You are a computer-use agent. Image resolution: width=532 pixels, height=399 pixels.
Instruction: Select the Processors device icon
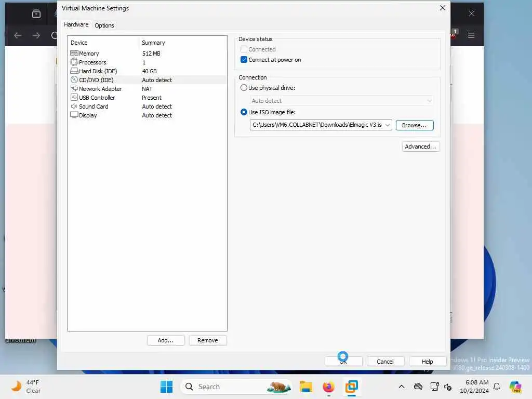(x=74, y=62)
